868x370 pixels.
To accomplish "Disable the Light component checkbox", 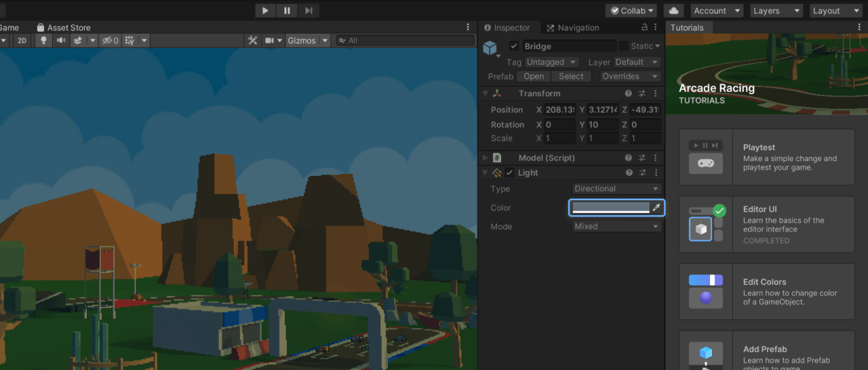I will pyautogui.click(x=510, y=172).
